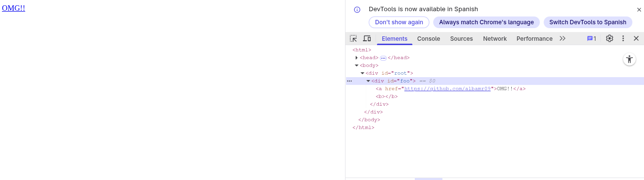
Task: Open the row actions dots beside div foo
Action: pyautogui.click(x=349, y=81)
